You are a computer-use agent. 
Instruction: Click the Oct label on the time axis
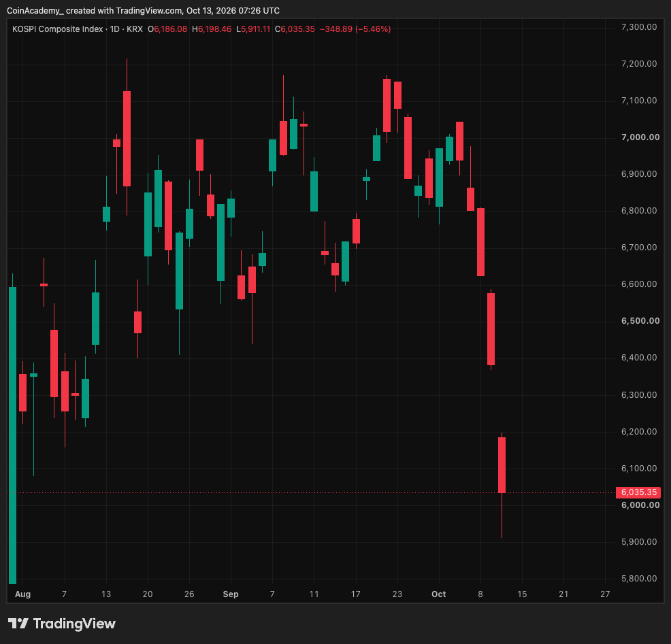[439, 594]
